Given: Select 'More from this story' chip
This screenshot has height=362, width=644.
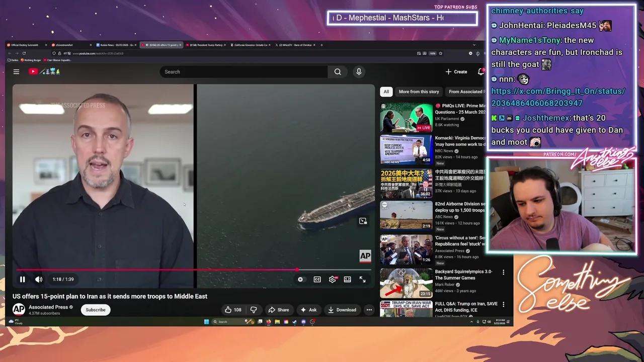Looking at the screenshot, I should (x=419, y=92).
